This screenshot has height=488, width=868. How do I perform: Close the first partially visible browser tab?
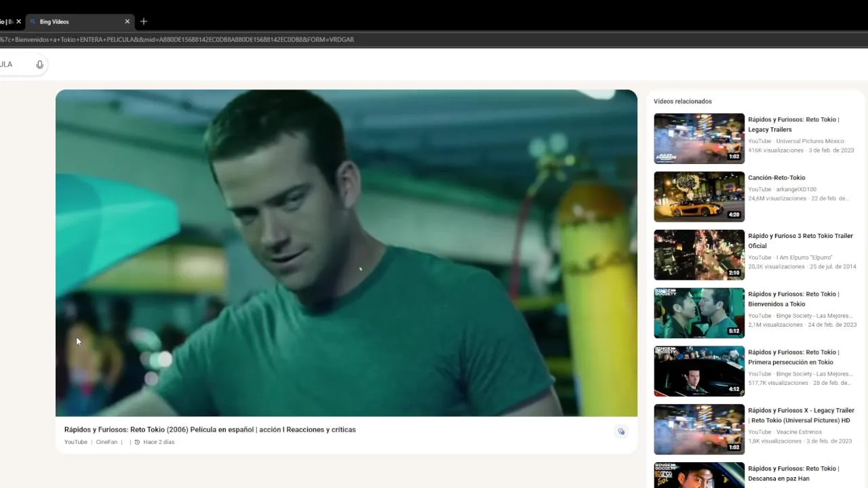18,22
